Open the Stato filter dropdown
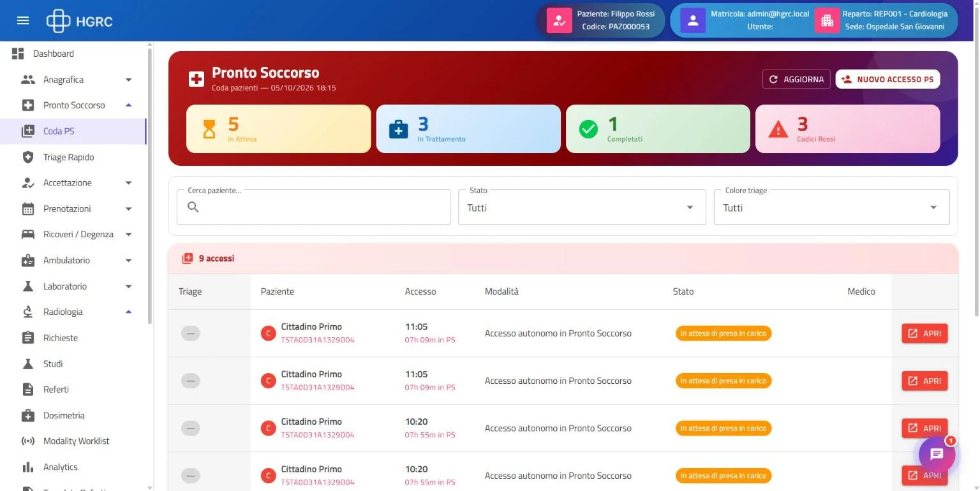Viewport: 980px width, 491px height. 582,207
